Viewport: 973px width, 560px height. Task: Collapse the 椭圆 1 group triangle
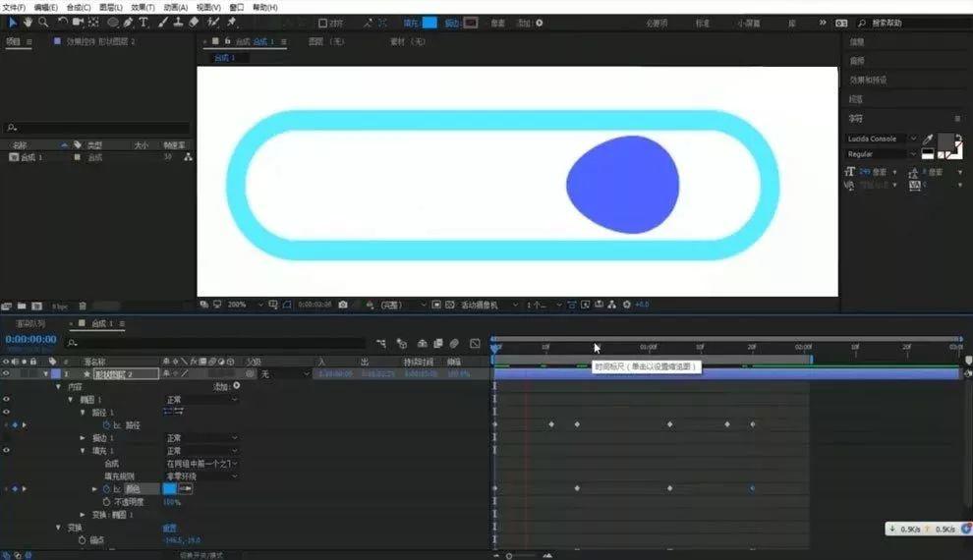click(x=71, y=400)
